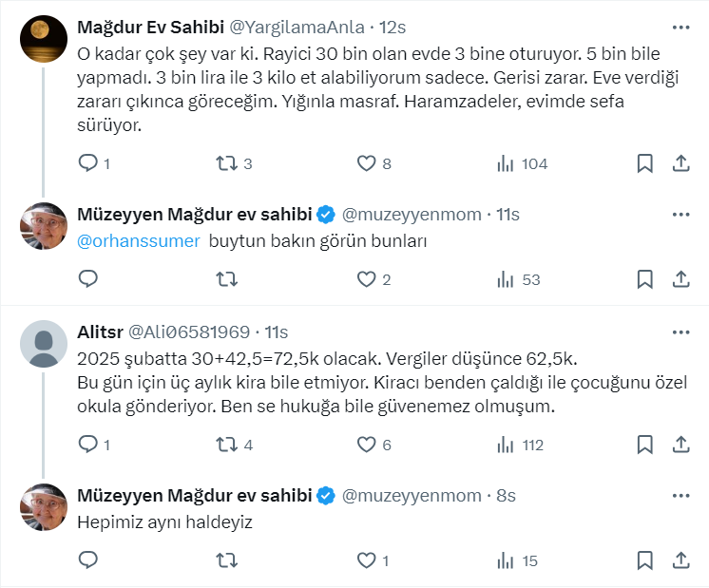Reply to Mağdur Ev Sahibi's tweet
The width and height of the screenshot is (709, 588).
[x=88, y=163]
